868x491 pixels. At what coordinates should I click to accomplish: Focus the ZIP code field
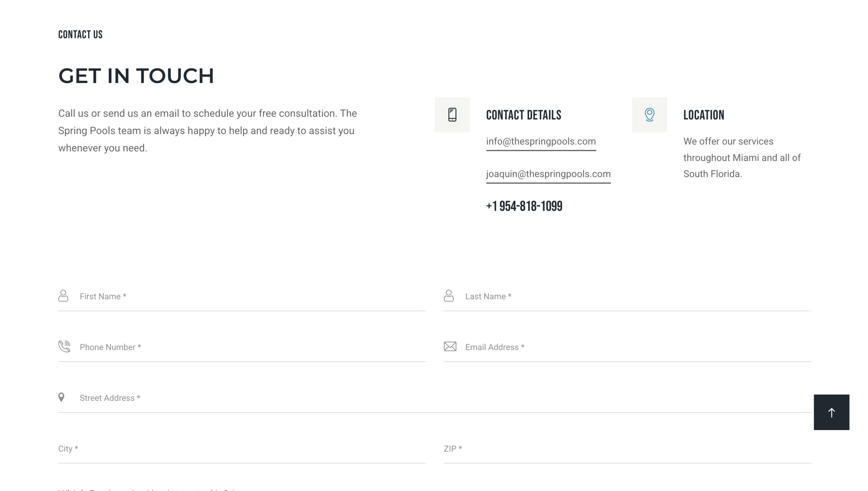pos(627,449)
